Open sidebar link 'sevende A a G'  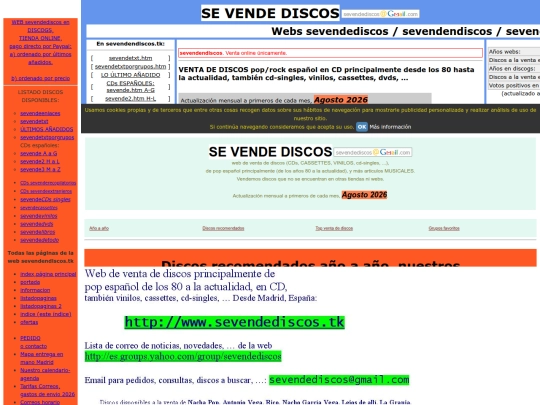point(39,153)
